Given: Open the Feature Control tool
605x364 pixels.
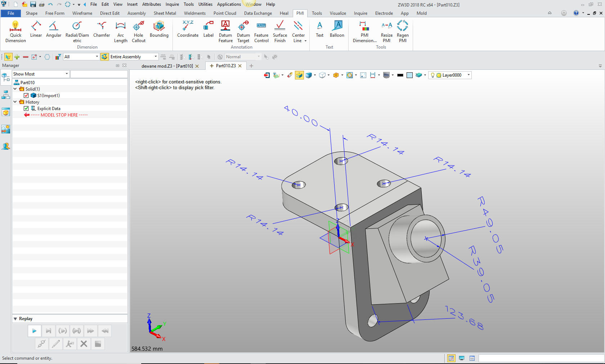Looking at the screenshot, I should [x=261, y=32].
